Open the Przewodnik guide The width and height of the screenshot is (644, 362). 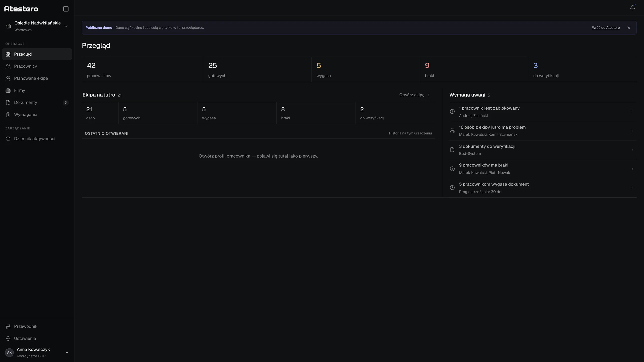[37, 326]
